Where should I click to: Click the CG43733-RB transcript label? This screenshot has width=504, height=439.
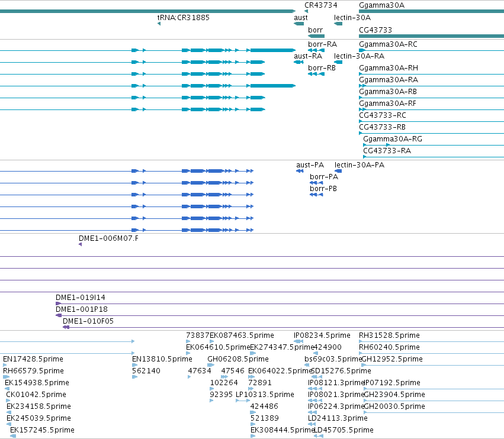pyautogui.click(x=382, y=127)
